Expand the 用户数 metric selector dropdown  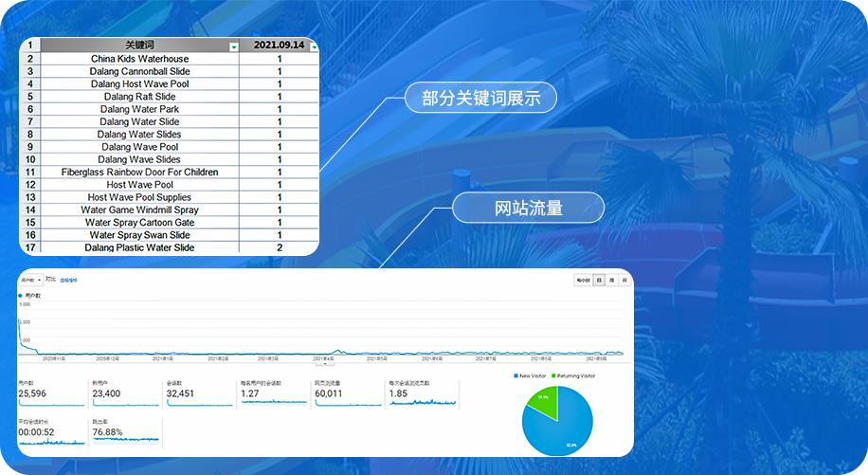[30, 281]
